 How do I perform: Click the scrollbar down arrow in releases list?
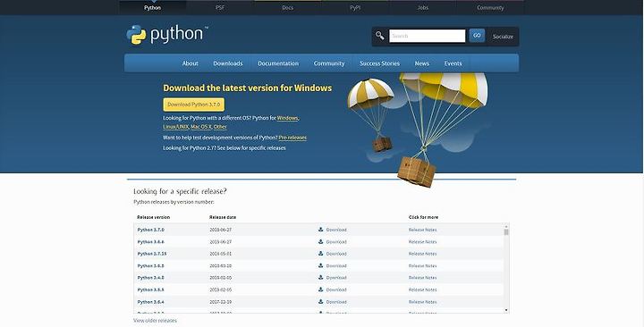506,310
